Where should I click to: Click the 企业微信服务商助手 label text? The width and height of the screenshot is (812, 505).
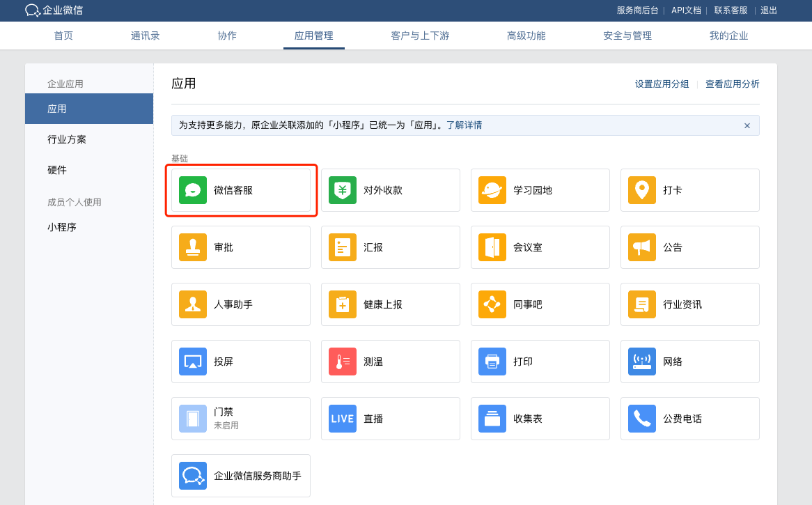pyautogui.click(x=258, y=476)
